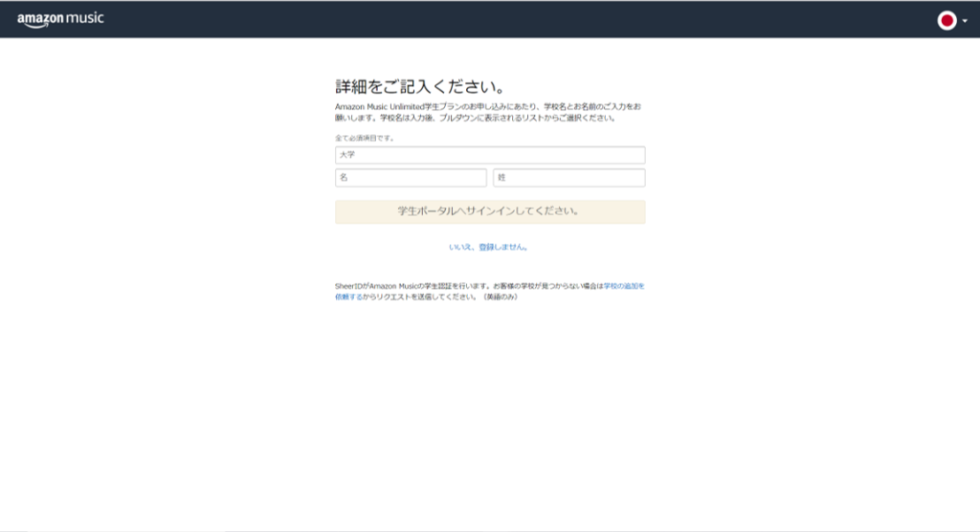
Task: Open the country selector dropdown arrow
Action: (x=965, y=21)
